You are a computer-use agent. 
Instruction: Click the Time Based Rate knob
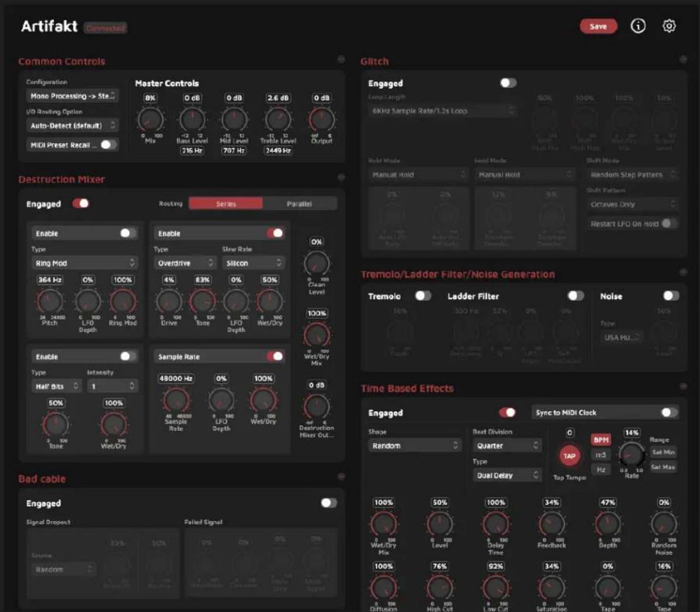point(631,454)
